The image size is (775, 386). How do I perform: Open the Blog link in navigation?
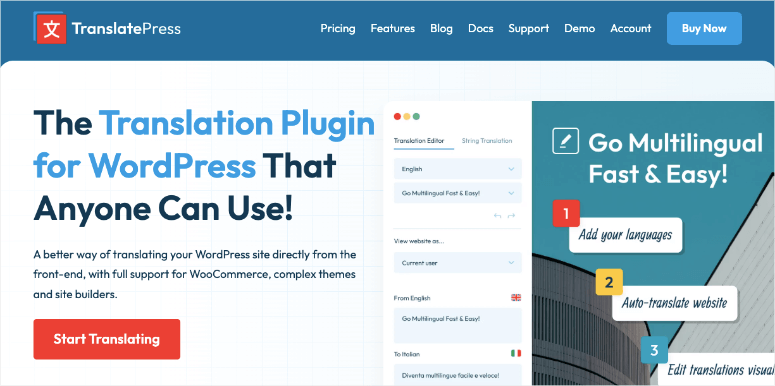pos(441,29)
